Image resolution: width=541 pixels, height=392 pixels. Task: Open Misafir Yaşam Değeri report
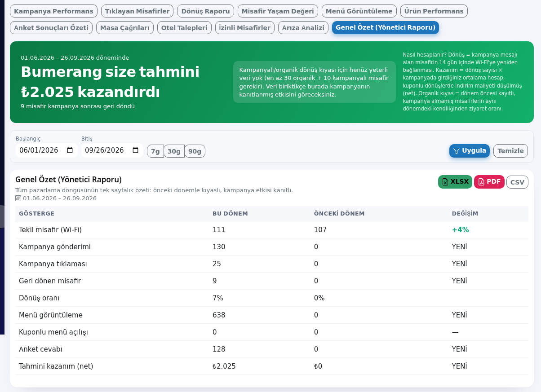pyautogui.click(x=278, y=11)
